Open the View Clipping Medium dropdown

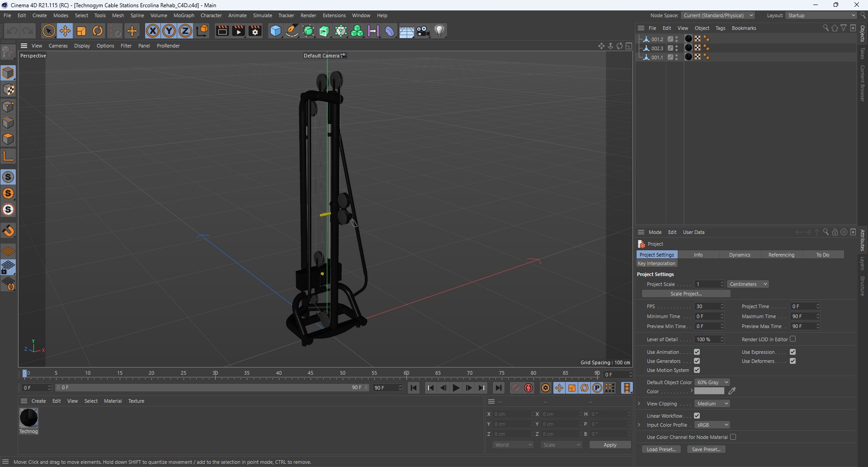[x=712, y=404]
